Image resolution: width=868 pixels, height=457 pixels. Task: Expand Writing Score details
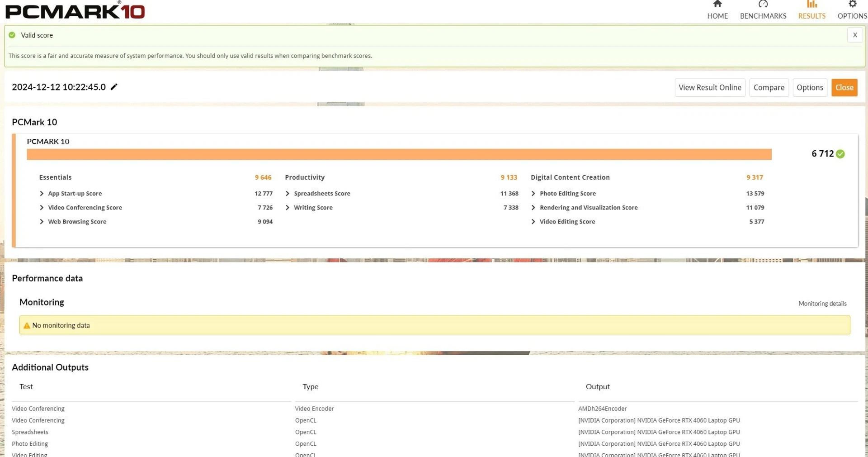click(288, 208)
